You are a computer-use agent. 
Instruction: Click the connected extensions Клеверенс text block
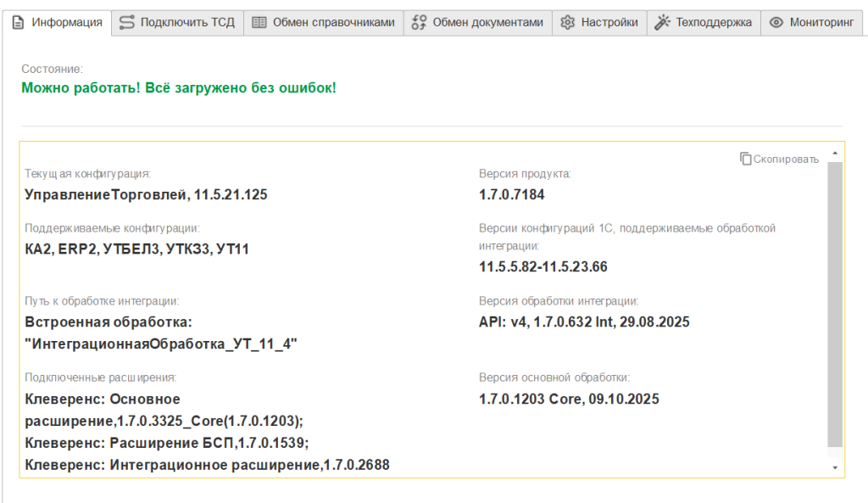click(207, 432)
